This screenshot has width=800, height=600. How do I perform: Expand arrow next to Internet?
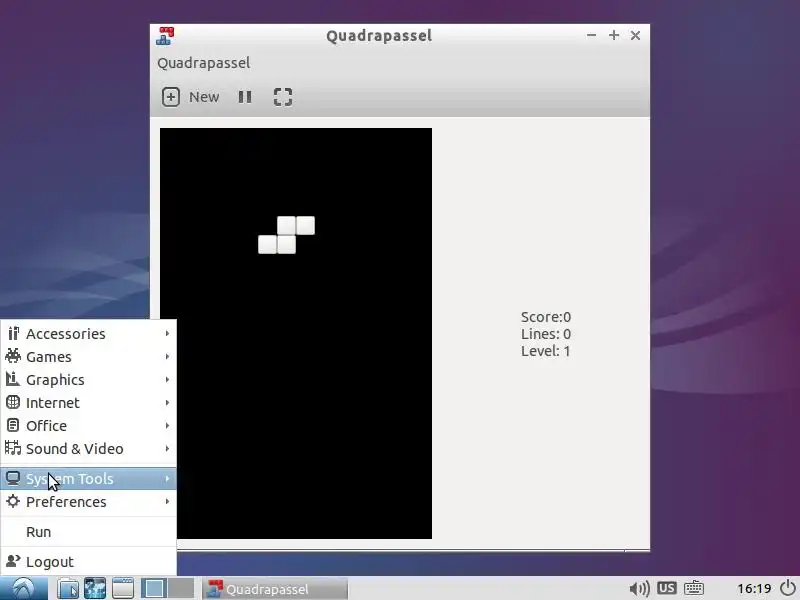[167, 403]
